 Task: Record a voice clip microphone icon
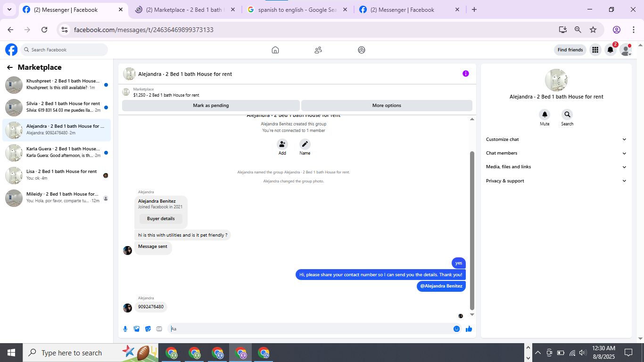(x=125, y=329)
